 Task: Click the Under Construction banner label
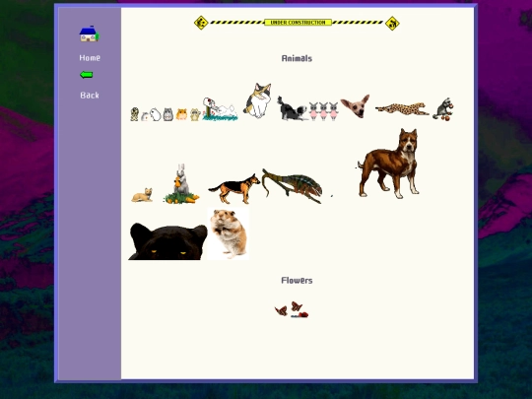pos(298,23)
